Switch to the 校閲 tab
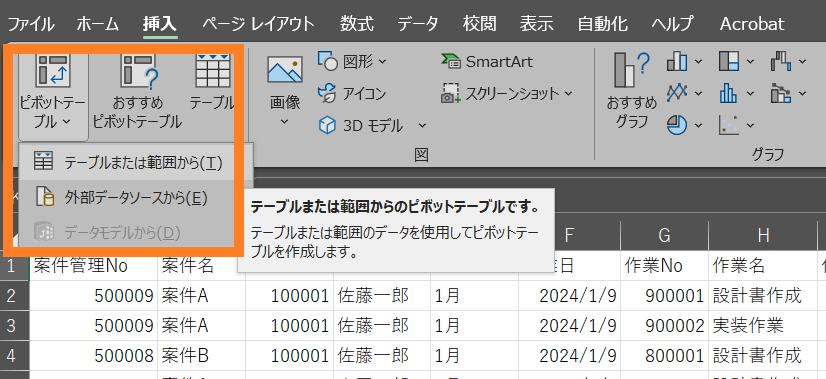 point(479,24)
